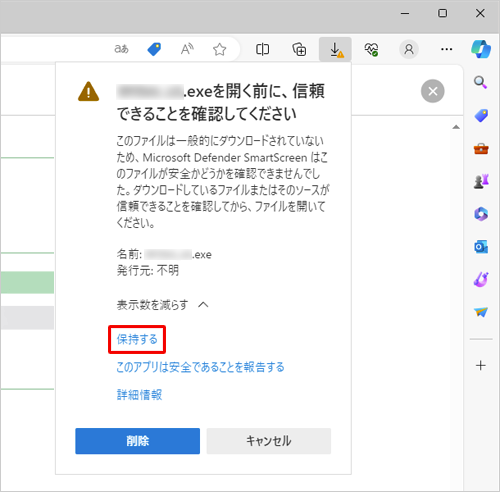Click the 保持する link
This screenshot has height=492, width=500.
(137, 339)
